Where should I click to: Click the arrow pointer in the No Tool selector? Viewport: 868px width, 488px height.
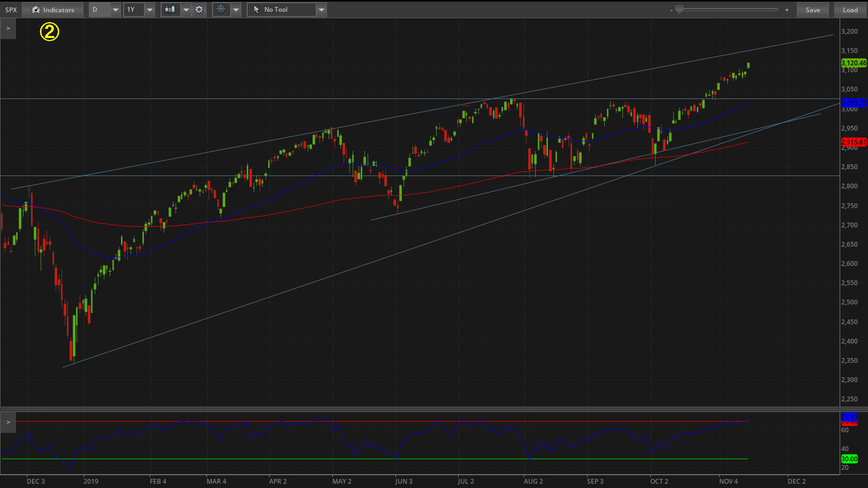[257, 9]
